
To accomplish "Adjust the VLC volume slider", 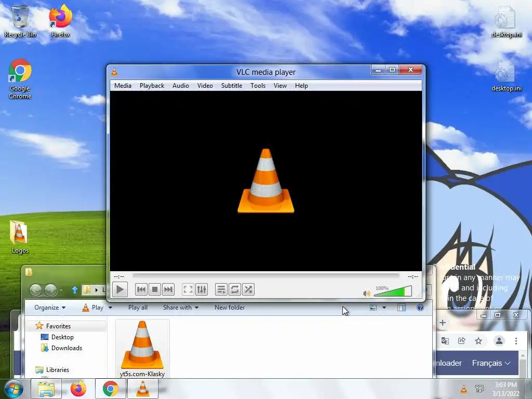I will click(x=393, y=291).
